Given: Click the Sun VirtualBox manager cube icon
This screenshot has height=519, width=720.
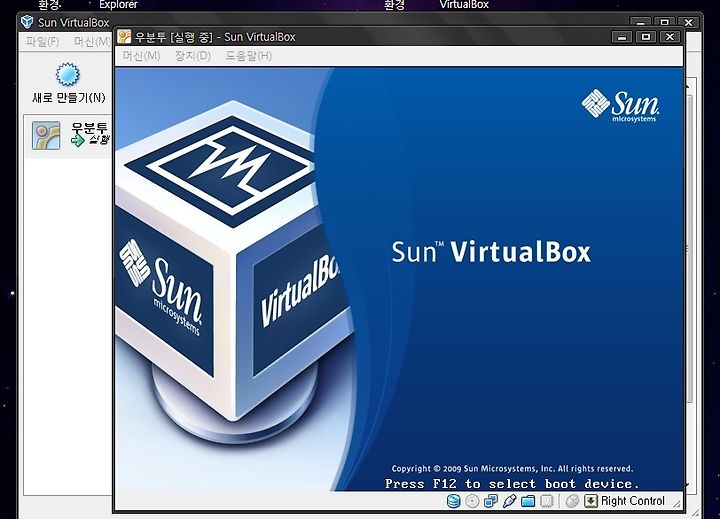Looking at the screenshot, I should click(28, 22).
